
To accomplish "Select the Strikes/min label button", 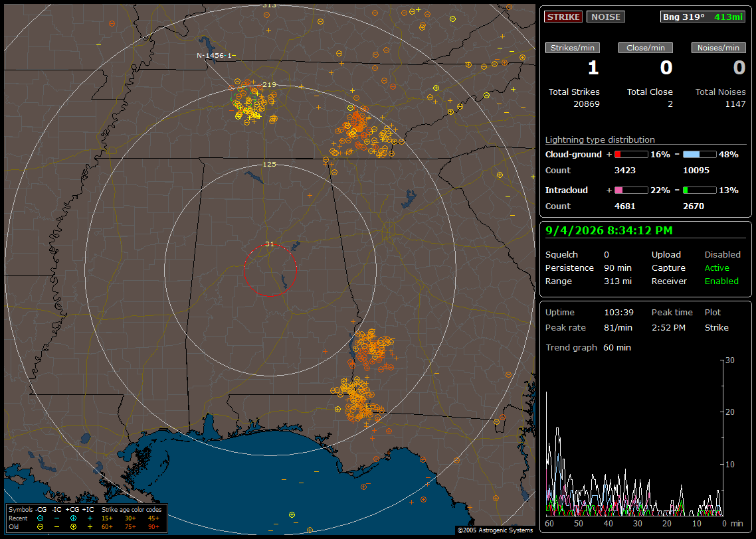I will click(572, 48).
